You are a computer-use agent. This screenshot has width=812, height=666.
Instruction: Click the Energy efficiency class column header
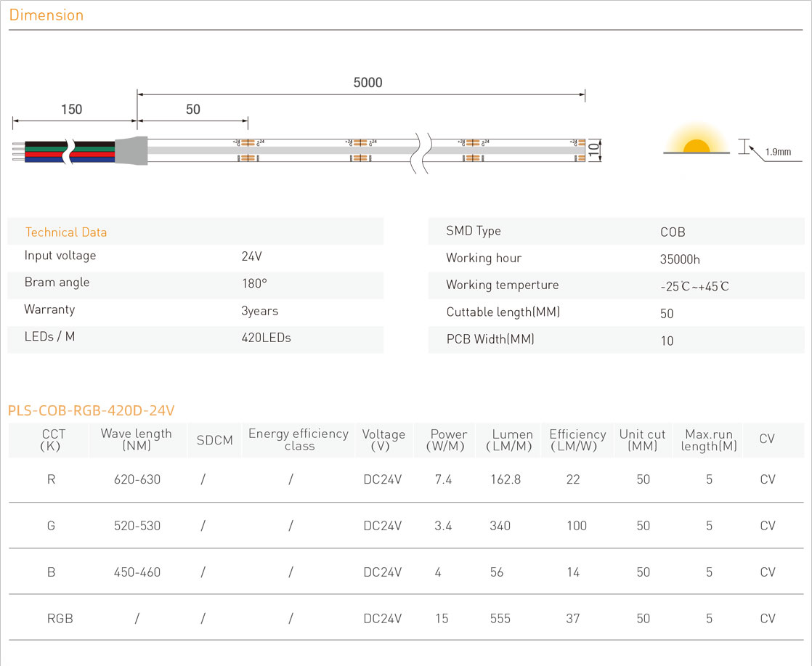coord(299,439)
